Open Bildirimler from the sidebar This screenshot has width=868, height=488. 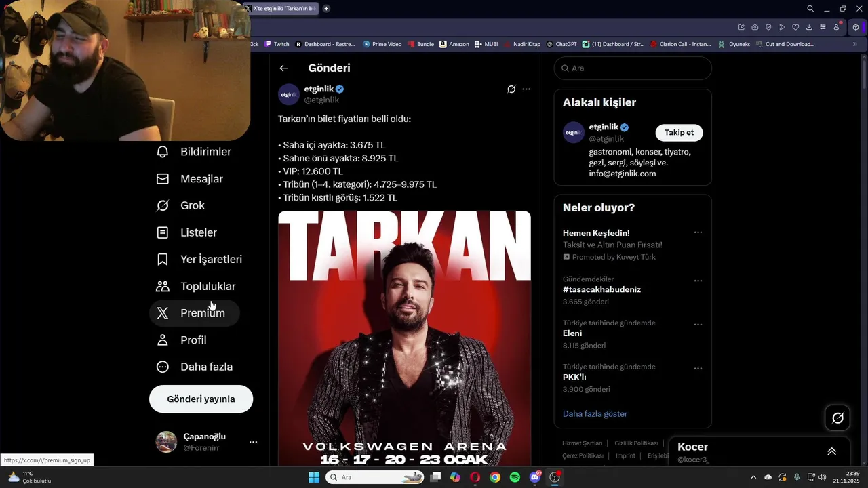194,152
